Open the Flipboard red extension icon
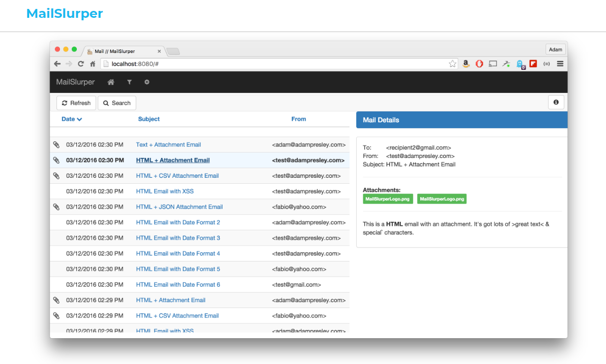The height and width of the screenshot is (364, 606). pos(533,64)
